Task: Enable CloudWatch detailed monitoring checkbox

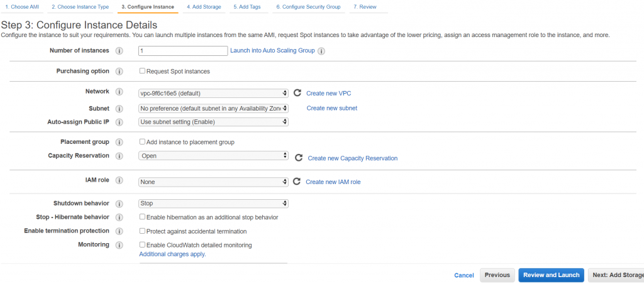Action: click(142, 244)
